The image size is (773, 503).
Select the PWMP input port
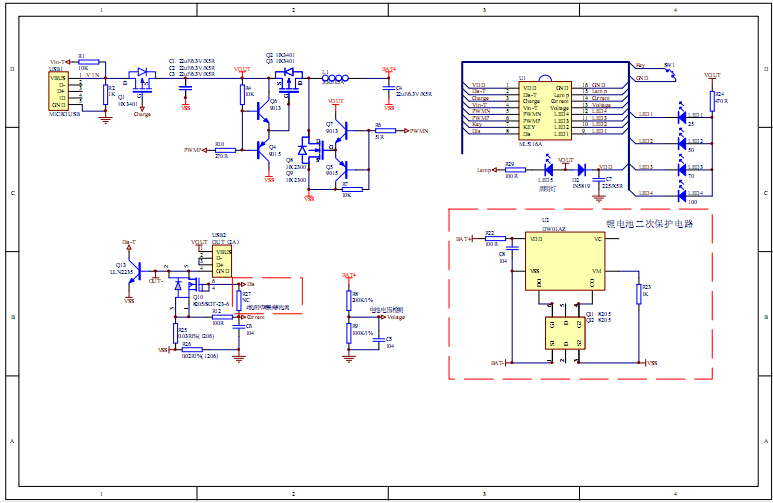pos(192,150)
